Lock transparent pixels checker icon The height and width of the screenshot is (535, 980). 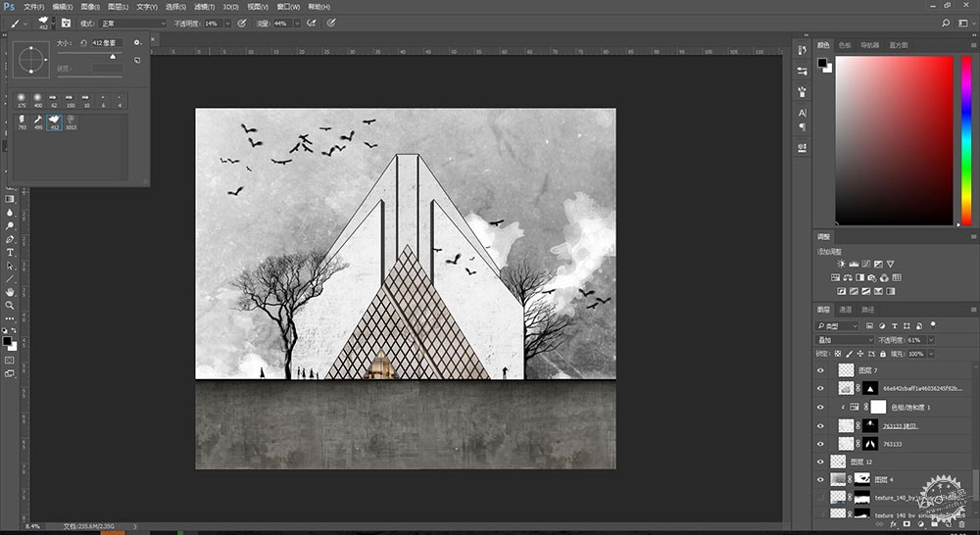tap(838, 354)
